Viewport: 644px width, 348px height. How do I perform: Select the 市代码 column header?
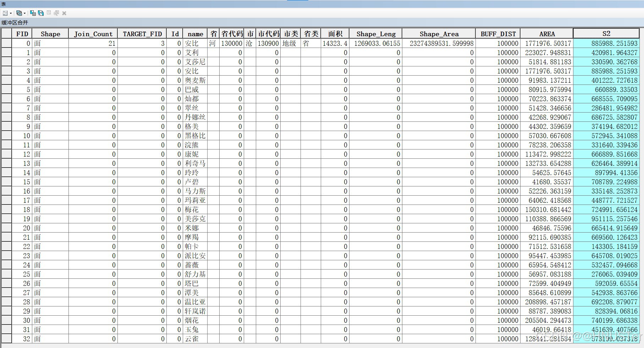point(269,34)
